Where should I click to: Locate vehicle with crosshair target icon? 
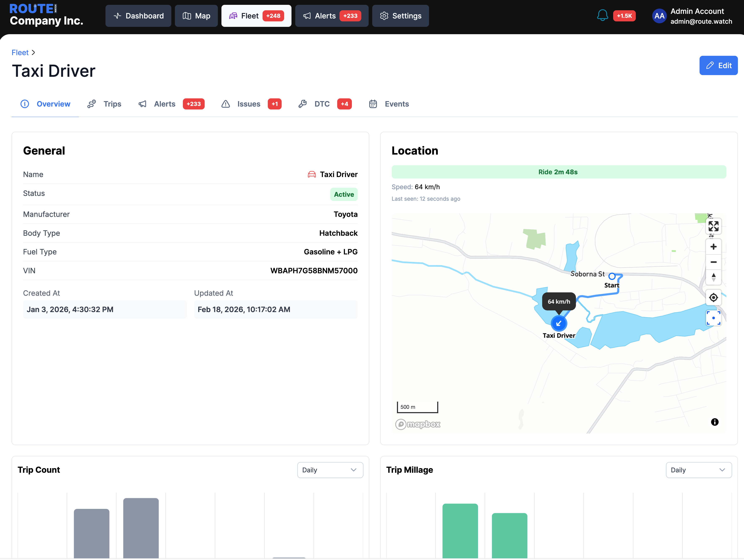[x=713, y=298]
